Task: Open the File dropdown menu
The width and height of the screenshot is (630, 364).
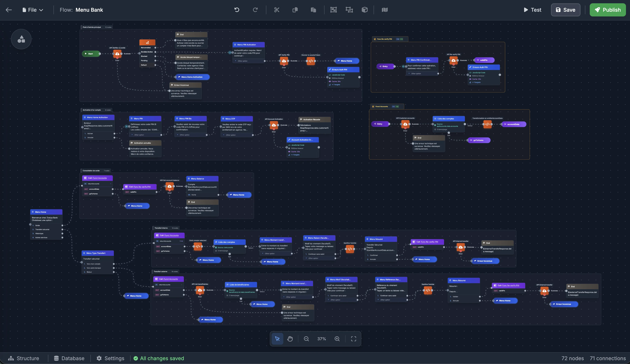Action: (x=33, y=10)
